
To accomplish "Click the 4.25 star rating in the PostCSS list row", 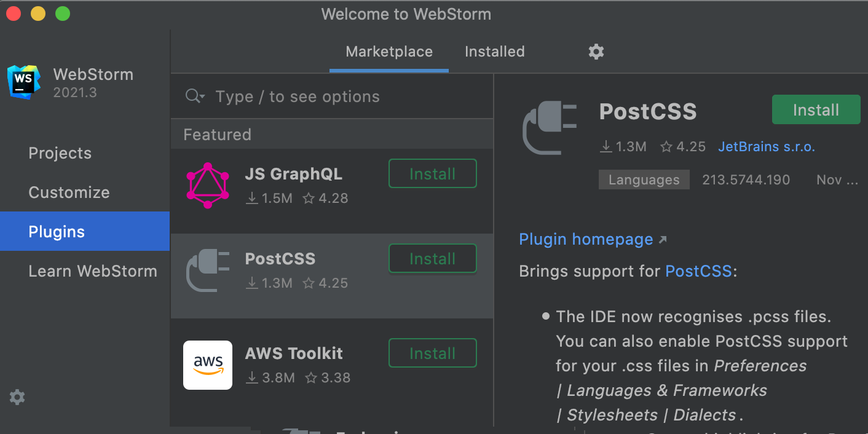I will [326, 283].
